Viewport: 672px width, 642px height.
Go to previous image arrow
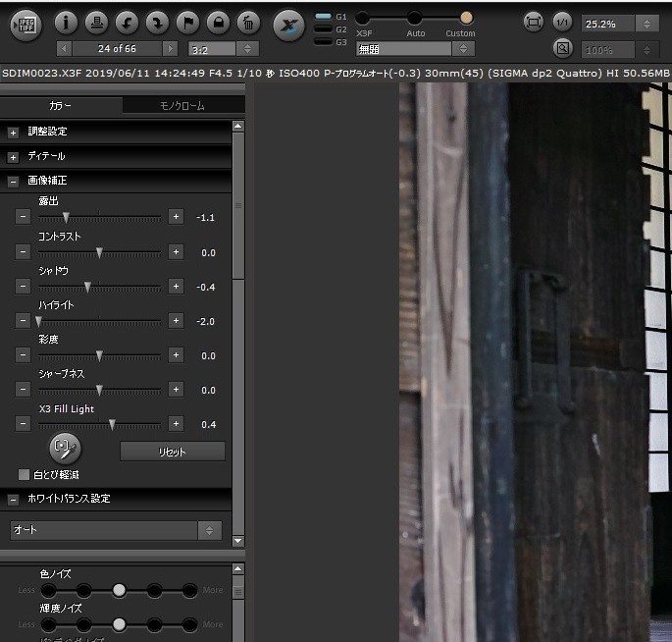[x=64, y=48]
